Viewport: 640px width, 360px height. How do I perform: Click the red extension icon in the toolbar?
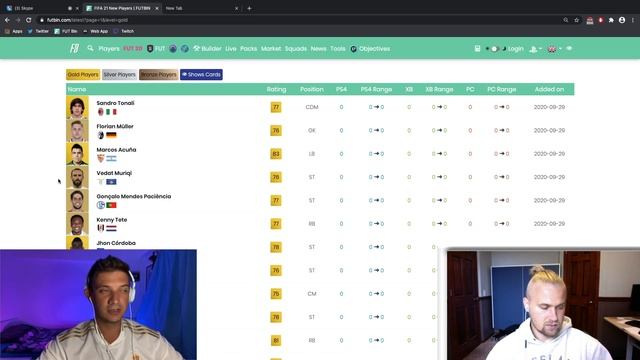(x=601, y=20)
